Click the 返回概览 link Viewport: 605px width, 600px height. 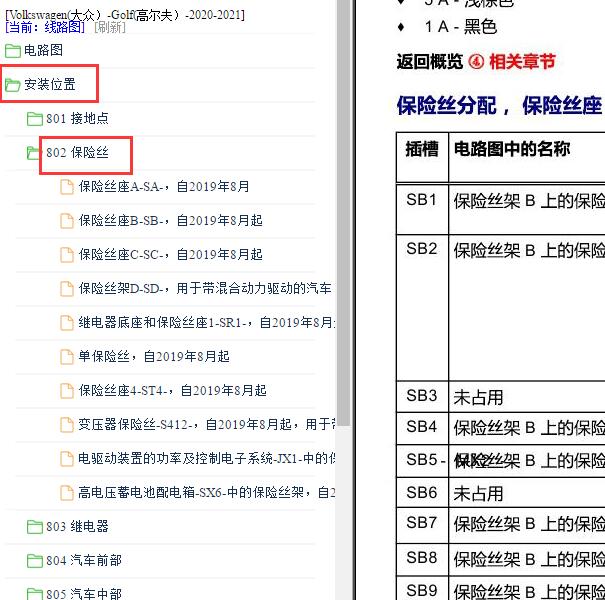(429, 62)
